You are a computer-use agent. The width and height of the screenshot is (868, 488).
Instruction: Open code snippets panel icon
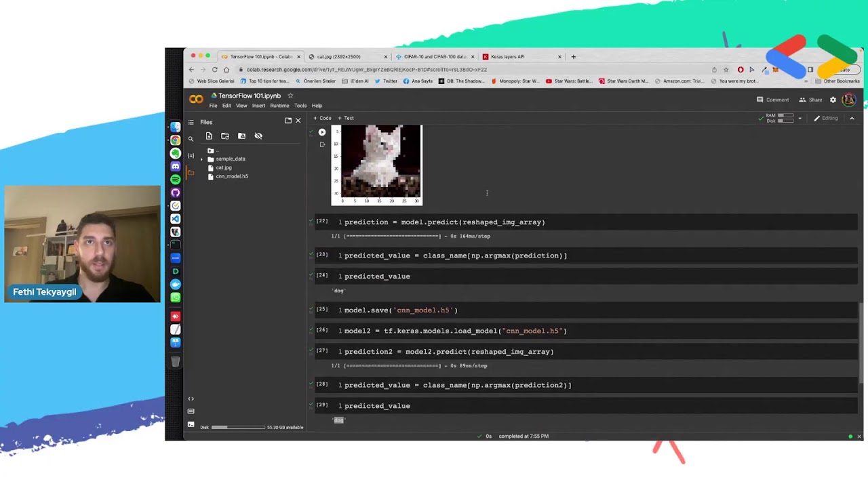click(x=191, y=399)
